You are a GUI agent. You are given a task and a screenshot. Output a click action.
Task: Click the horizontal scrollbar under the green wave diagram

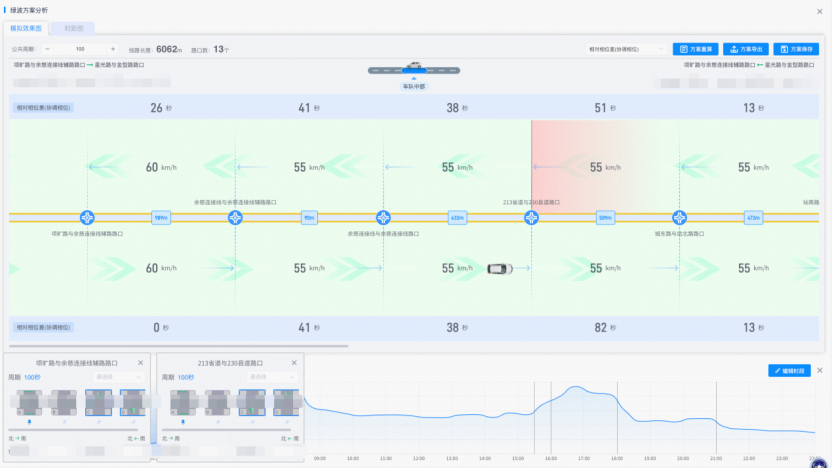180,346
